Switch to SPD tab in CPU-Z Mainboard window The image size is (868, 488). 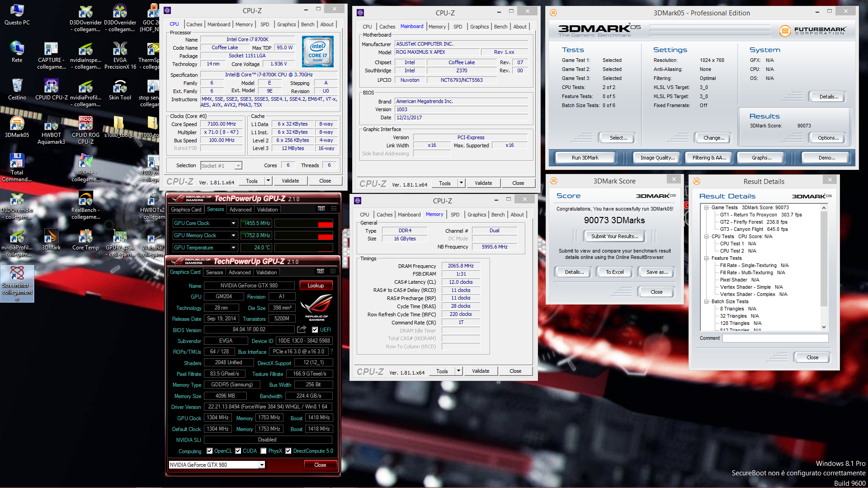tap(458, 27)
